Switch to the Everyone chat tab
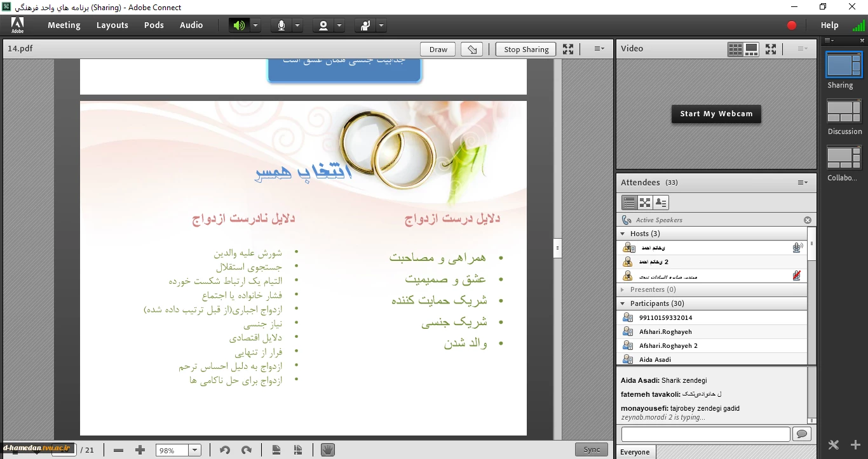This screenshot has width=868, height=459. pos(635,452)
